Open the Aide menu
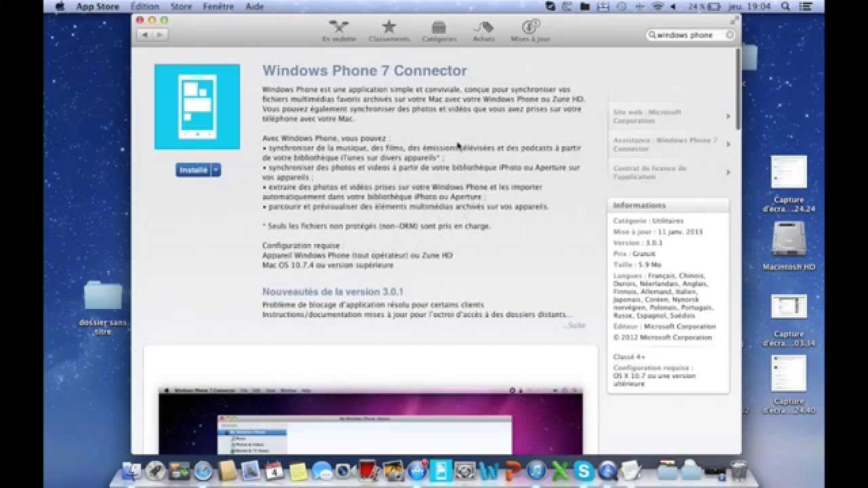The width and height of the screenshot is (868, 488). click(254, 6)
